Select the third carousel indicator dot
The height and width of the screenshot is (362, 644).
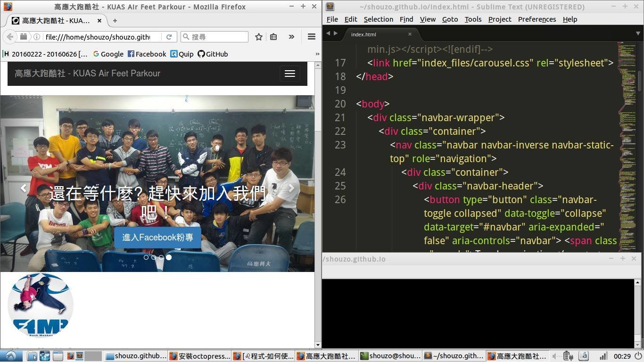click(161, 257)
